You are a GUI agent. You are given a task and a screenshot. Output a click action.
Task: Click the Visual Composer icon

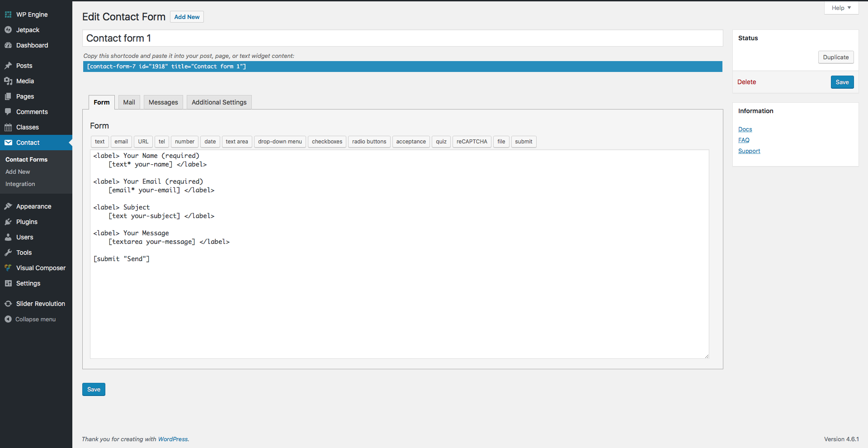(x=8, y=268)
